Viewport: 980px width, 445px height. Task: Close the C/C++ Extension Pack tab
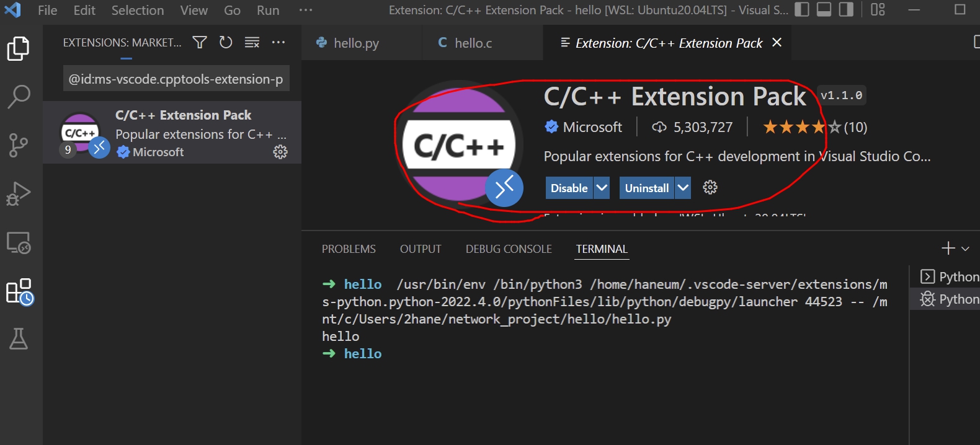(x=777, y=42)
